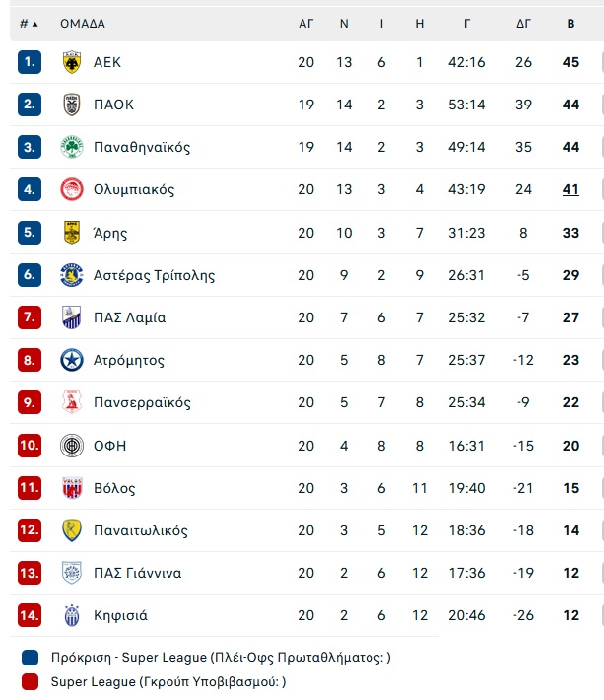Click the blue championship playoffs legend swatch
The height and width of the screenshot is (700, 604).
pyautogui.click(x=30, y=658)
